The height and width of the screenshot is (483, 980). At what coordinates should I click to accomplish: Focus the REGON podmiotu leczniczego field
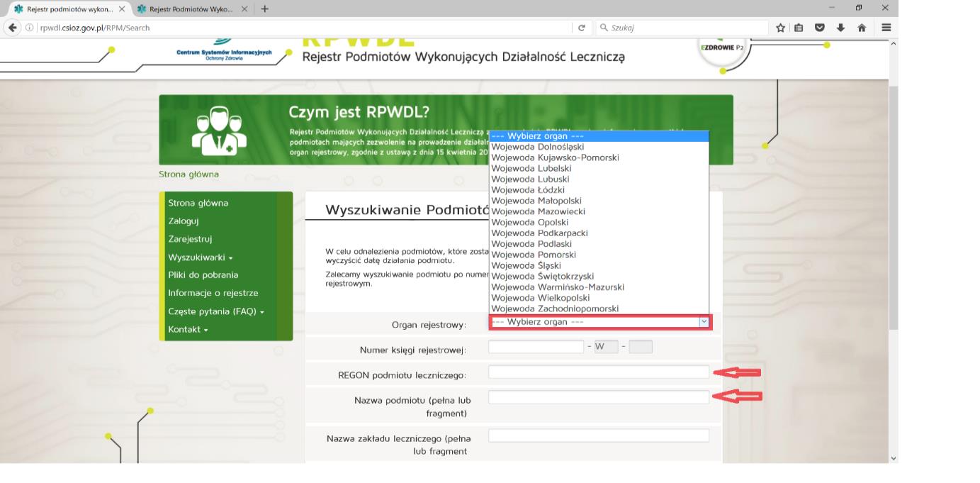[x=599, y=372]
